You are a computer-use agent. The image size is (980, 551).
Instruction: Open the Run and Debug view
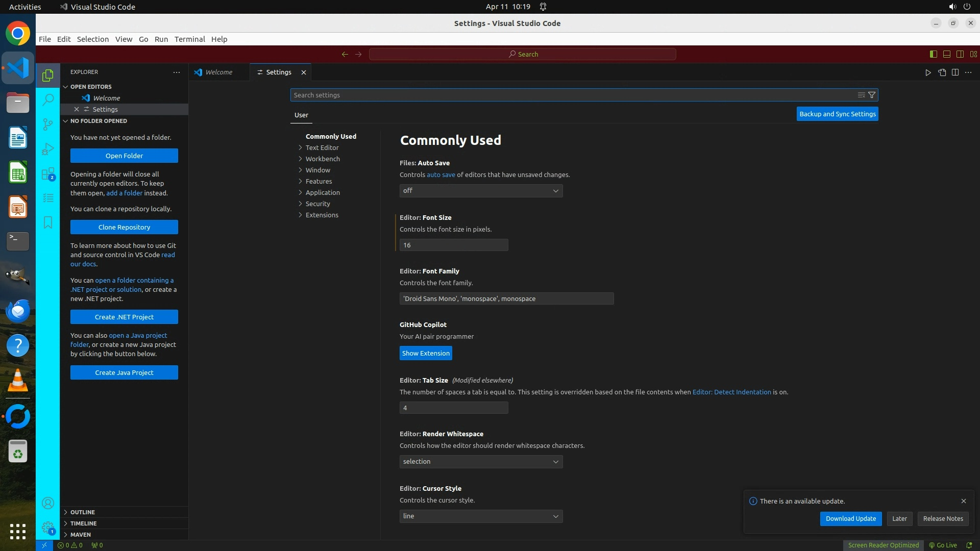[48, 149]
